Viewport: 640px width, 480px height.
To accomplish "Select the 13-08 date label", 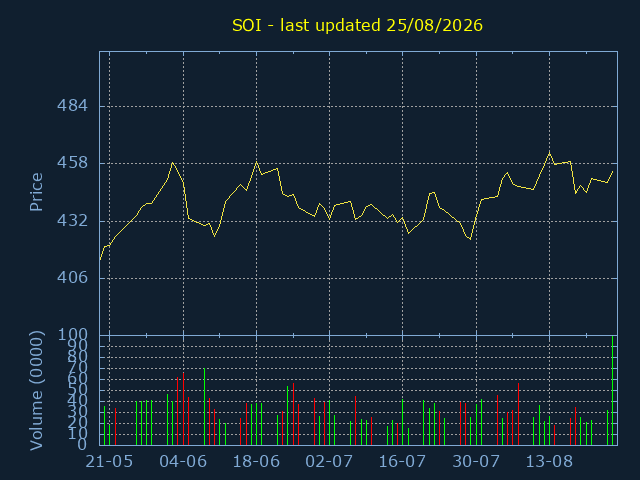I will pyautogui.click(x=549, y=462).
